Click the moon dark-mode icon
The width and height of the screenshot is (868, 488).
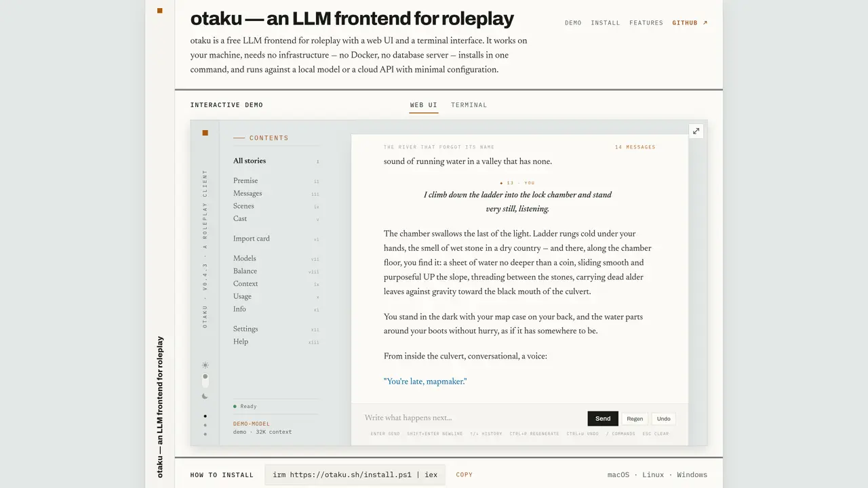[205, 396]
